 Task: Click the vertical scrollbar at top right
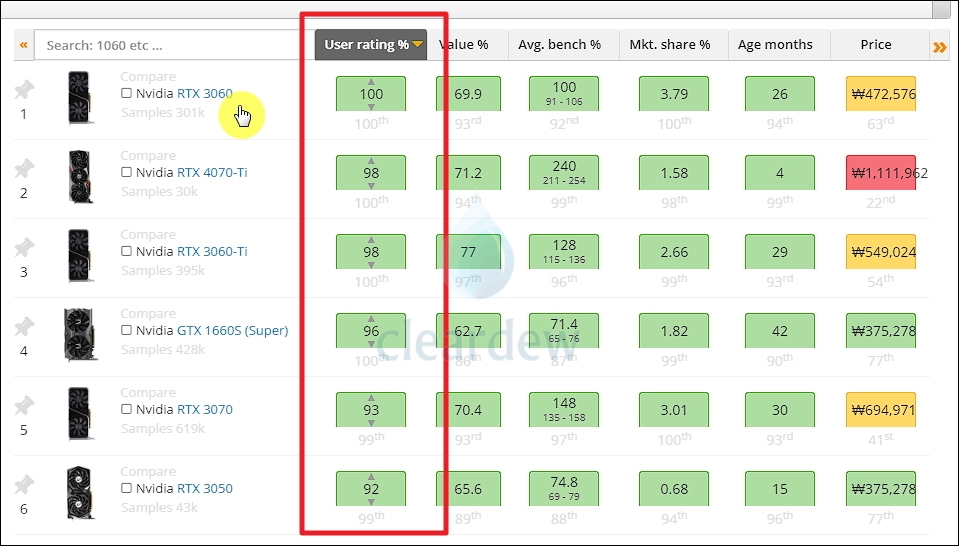pyautogui.click(x=941, y=9)
